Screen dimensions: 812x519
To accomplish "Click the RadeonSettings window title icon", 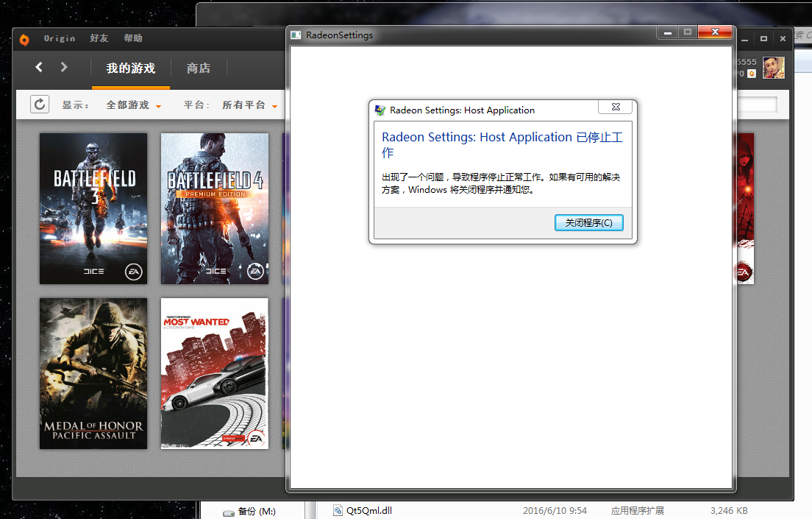I will click(296, 35).
